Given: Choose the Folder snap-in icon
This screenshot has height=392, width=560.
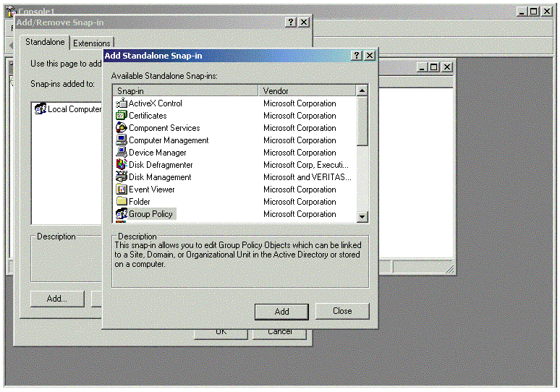Looking at the screenshot, I should (x=122, y=202).
